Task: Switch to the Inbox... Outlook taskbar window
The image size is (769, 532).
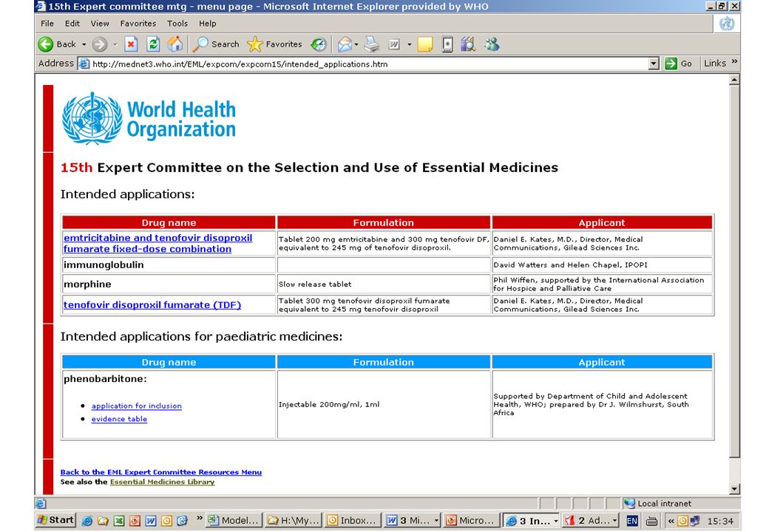Action: tap(353, 520)
